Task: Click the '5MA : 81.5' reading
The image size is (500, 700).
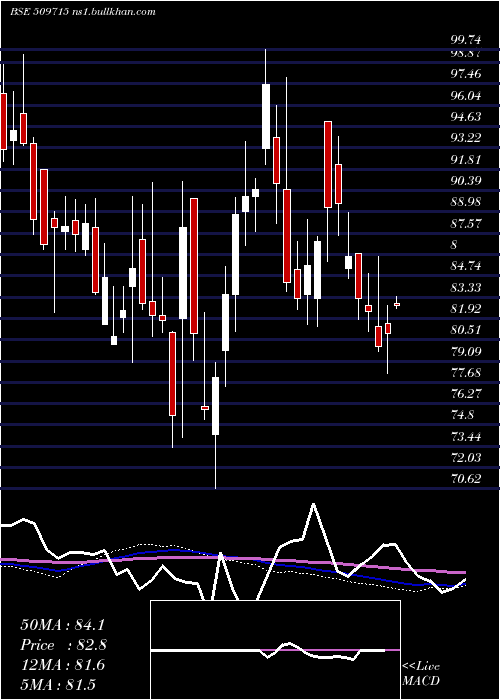Action: (x=58, y=685)
